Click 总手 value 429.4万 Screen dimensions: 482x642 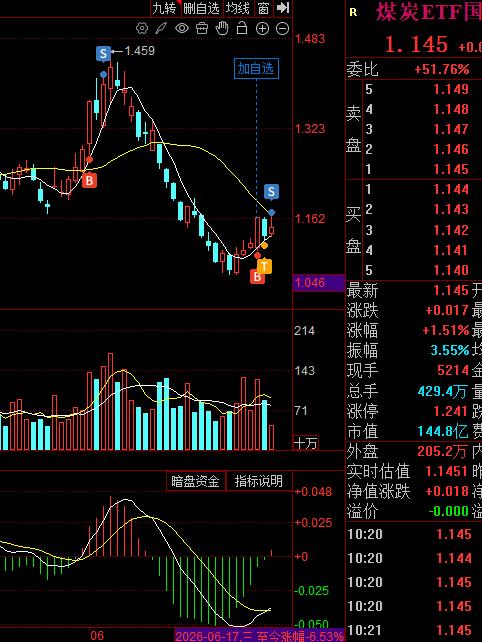[442, 392]
